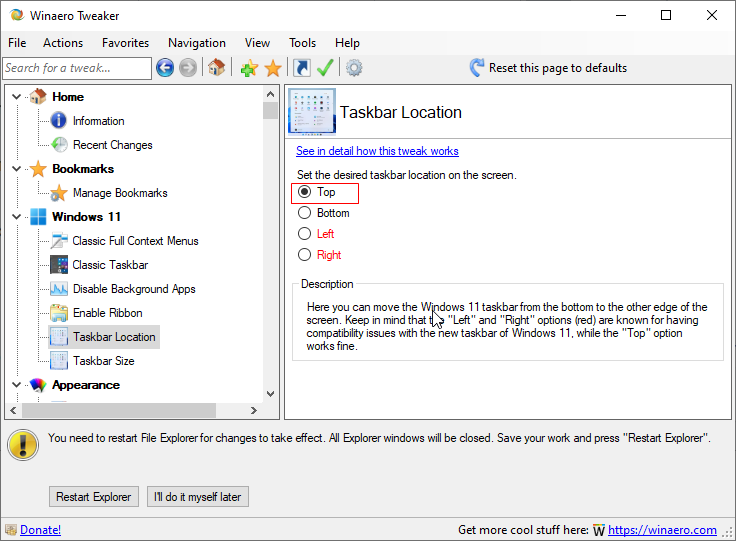Click the yellow warning exclamation icon

(x=23, y=444)
